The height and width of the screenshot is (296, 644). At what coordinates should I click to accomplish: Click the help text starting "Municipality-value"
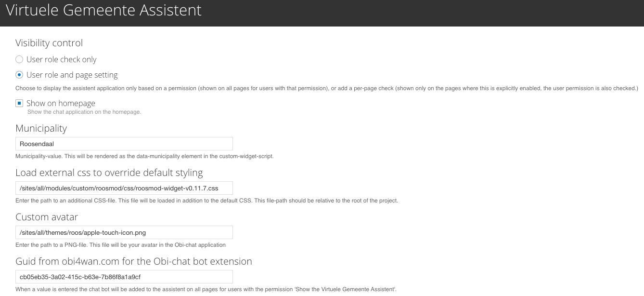144,156
